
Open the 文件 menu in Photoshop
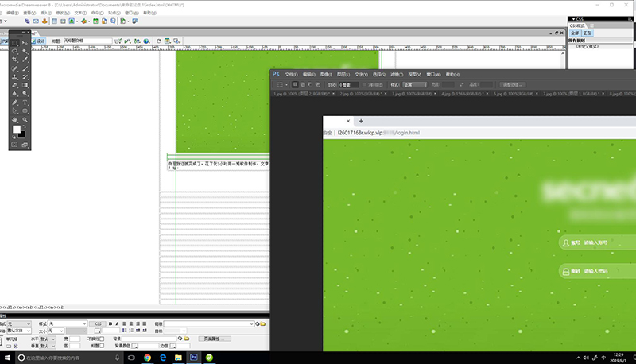point(291,74)
